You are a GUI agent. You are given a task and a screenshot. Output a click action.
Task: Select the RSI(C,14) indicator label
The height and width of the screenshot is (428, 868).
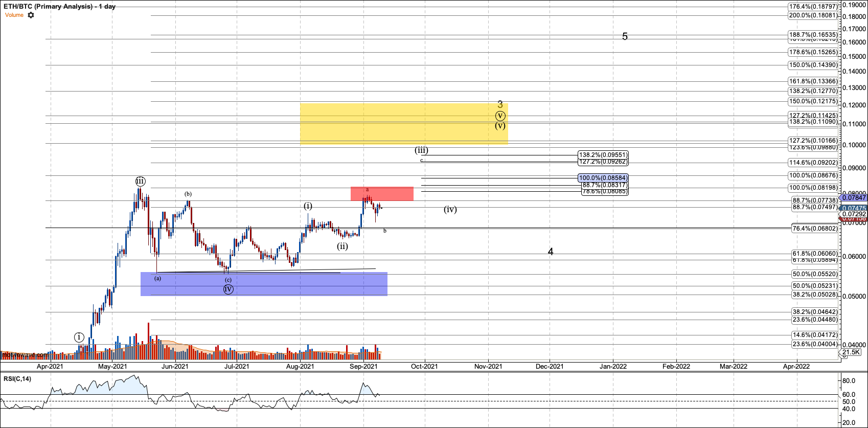point(17,379)
